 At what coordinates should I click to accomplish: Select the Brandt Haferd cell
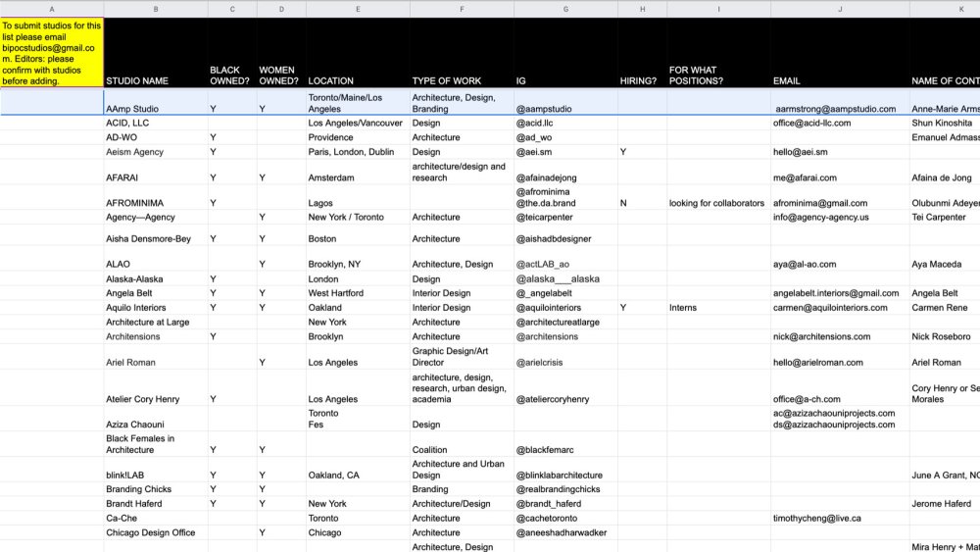pyautogui.click(x=156, y=503)
